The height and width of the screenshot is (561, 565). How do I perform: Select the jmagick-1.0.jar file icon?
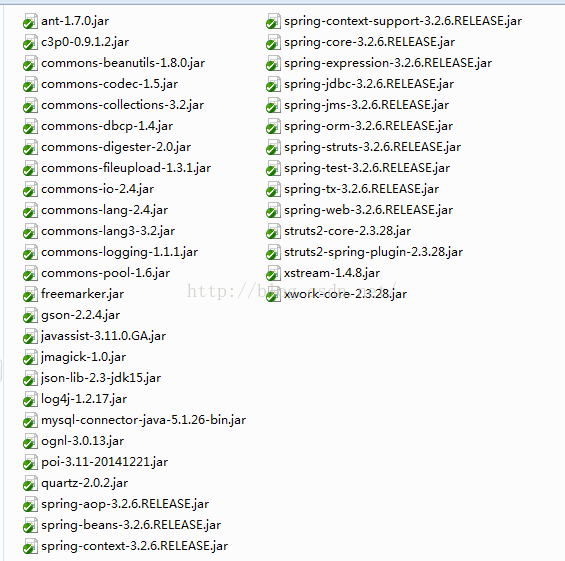tap(30, 357)
